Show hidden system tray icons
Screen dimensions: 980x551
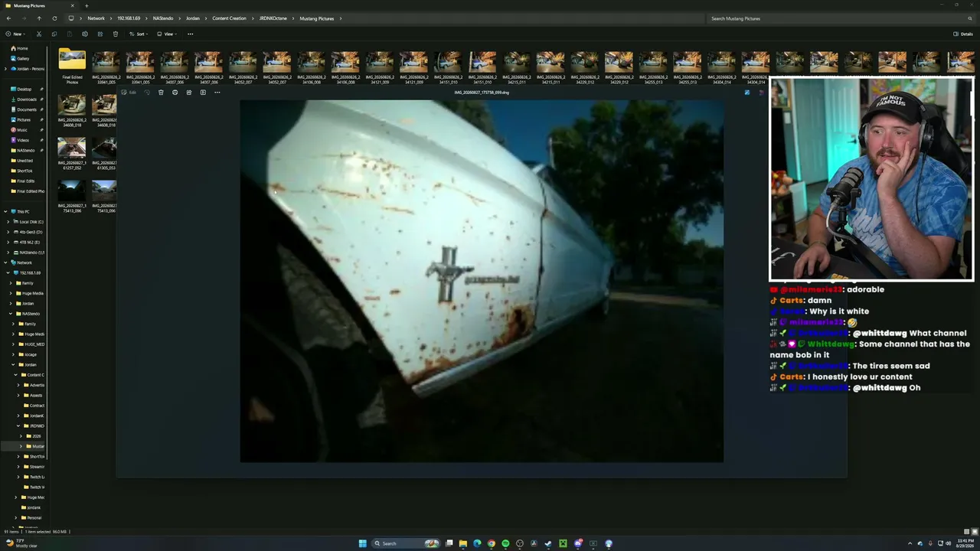coord(909,543)
